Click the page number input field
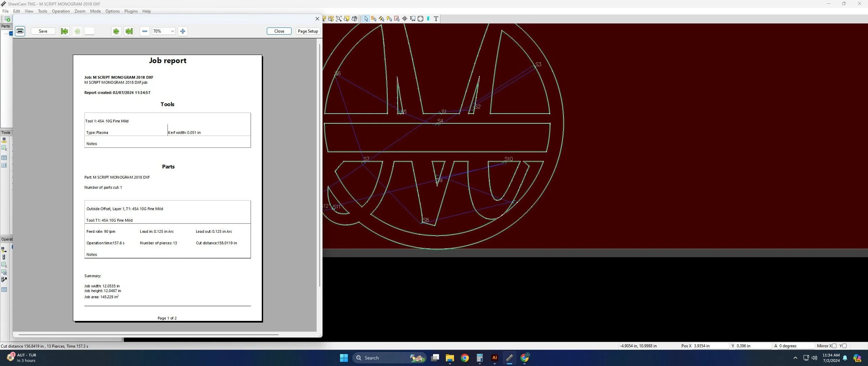Image resolution: width=868 pixels, height=366 pixels. (90, 31)
